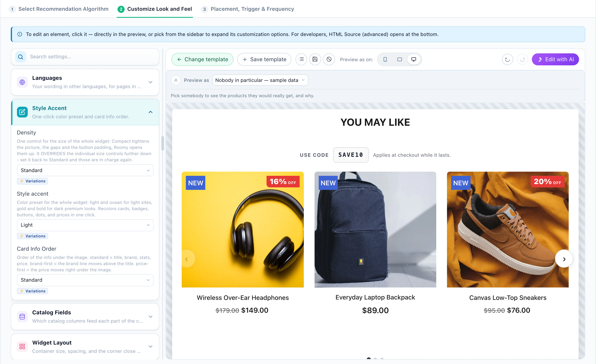Click the undo arrow icon
The width and height of the screenshot is (596, 364).
[x=507, y=59]
